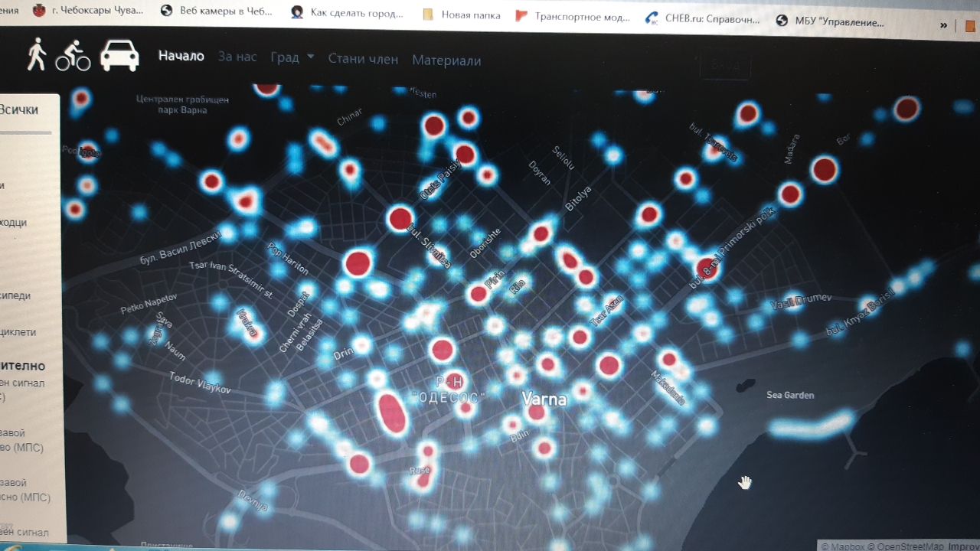
Task: Click the Как сделать город favicon
Action: pyautogui.click(x=296, y=12)
